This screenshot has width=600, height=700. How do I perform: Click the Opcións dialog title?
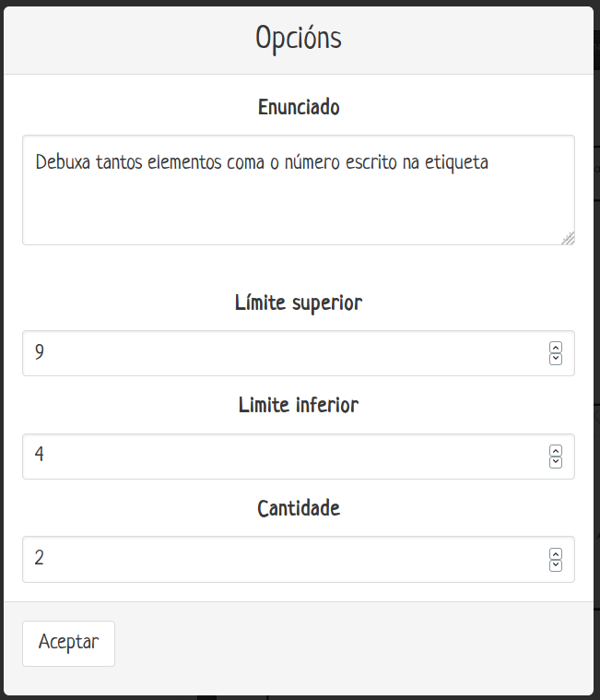[299, 39]
